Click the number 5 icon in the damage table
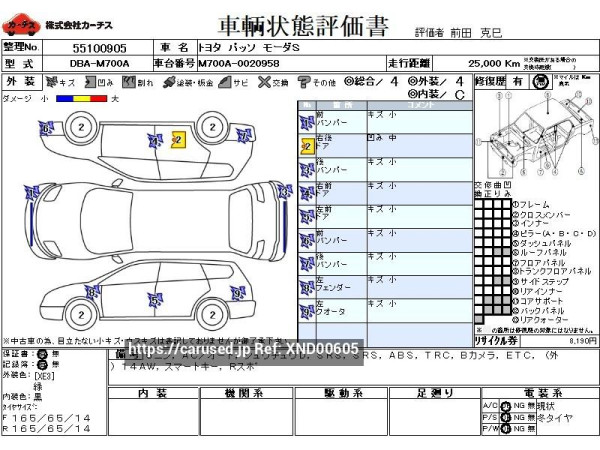This screenshot has height=450, width=600. 307,217
